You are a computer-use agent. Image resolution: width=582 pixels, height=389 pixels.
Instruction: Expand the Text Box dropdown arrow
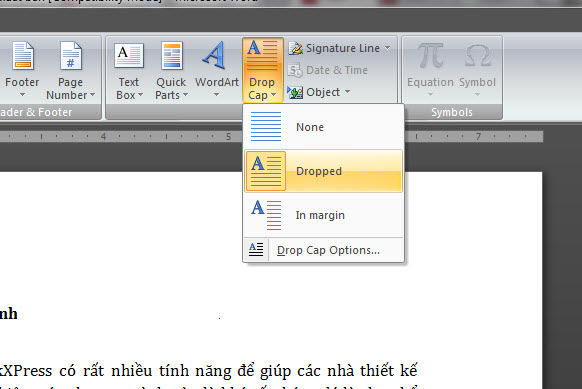(x=140, y=95)
